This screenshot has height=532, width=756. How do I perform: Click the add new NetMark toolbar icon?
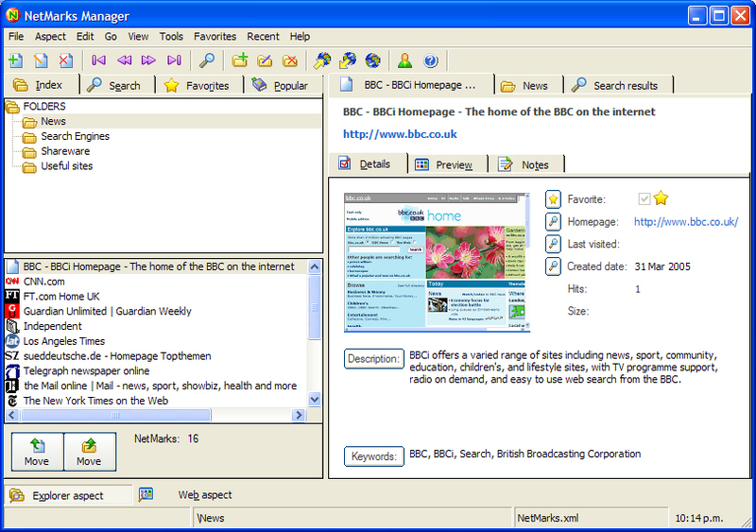(x=15, y=60)
